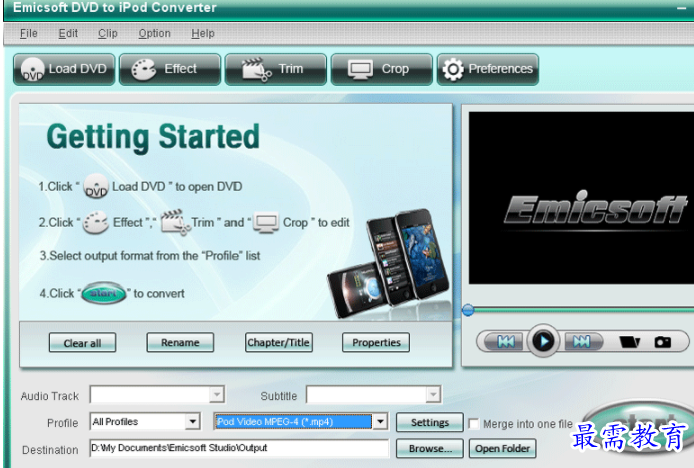Open Preferences with gear icon
The height and width of the screenshot is (468, 694).
pyautogui.click(x=488, y=69)
